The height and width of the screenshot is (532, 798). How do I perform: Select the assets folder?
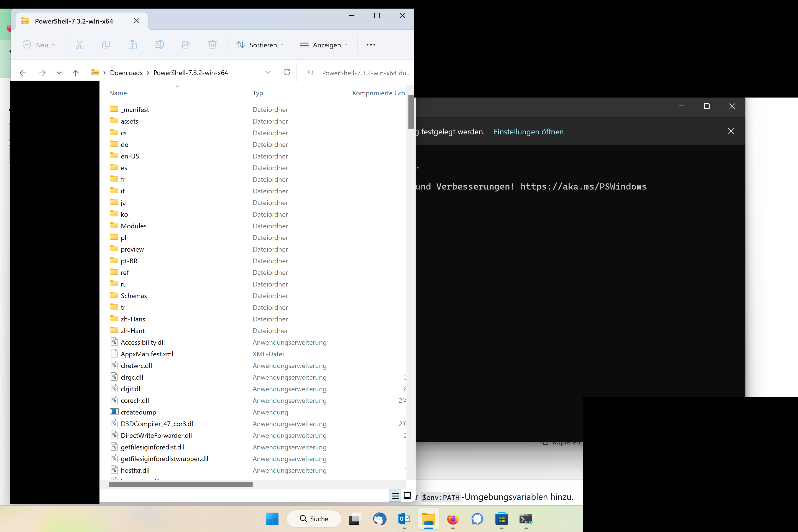(129, 121)
